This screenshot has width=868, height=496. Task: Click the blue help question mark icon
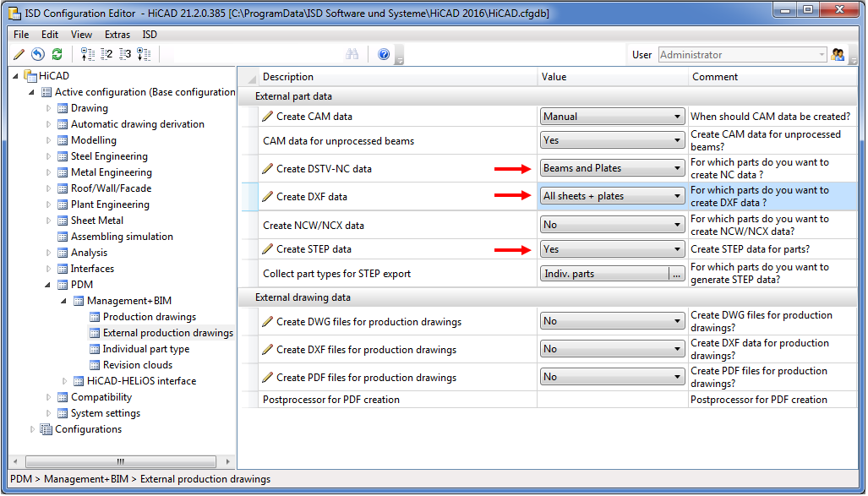click(x=384, y=54)
